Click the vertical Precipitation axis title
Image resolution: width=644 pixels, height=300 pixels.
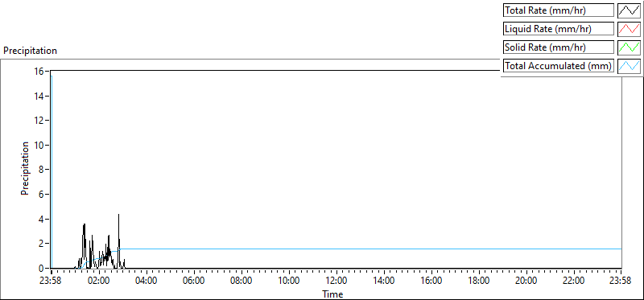[25, 169]
